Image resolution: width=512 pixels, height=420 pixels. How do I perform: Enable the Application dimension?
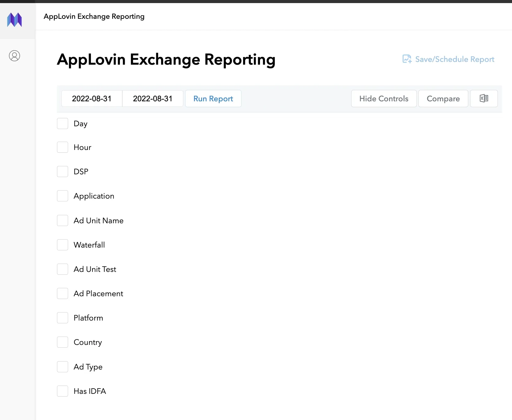click(x=63, y=196)
